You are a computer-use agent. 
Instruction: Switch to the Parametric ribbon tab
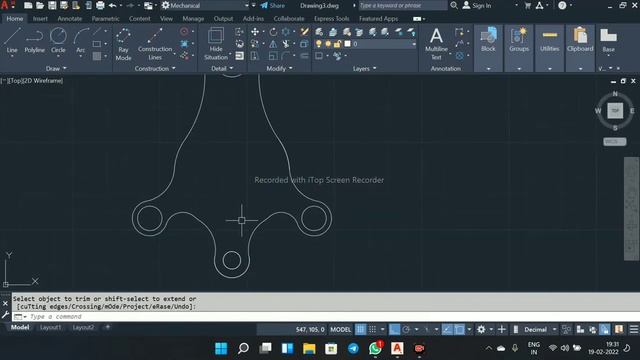click(105, 18)
